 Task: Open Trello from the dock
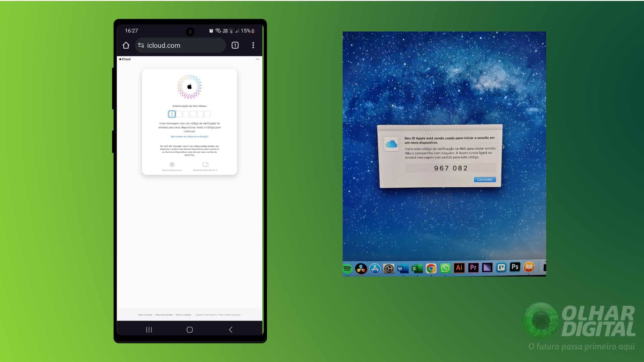(x=501, y=267)
